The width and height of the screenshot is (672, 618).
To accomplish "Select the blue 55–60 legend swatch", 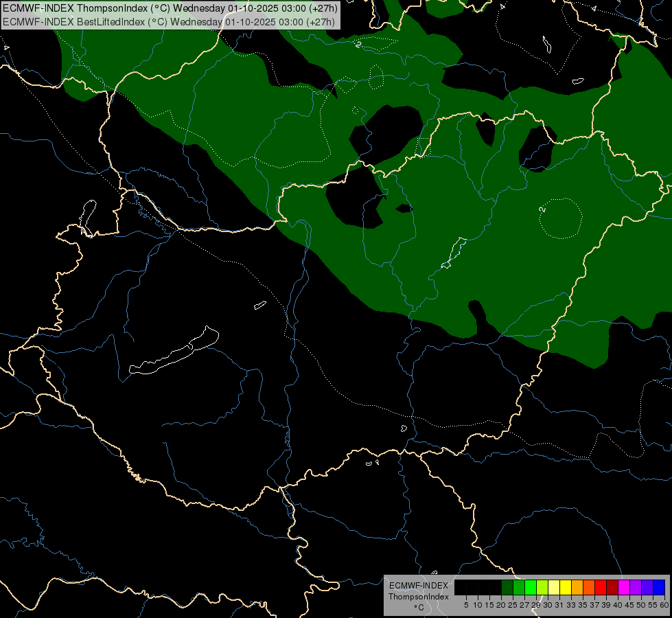I will click(x=659, y=587).
